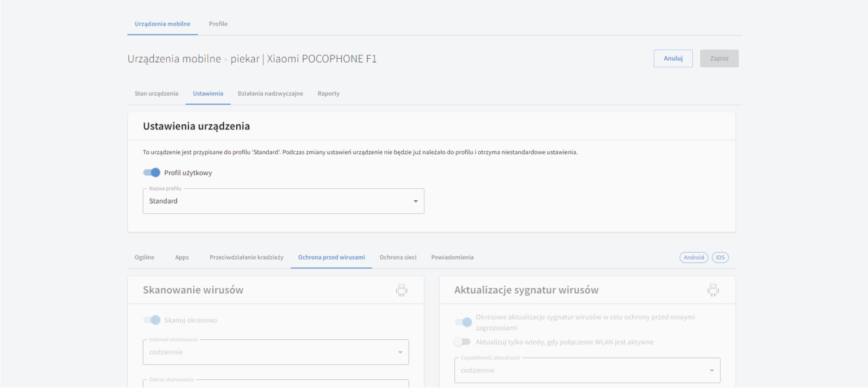The image size is (868, 389).
Task: Click the piekar | Xiaomi POCOPHONE F1 breadcrumb
Action: (x=303, y=59)
